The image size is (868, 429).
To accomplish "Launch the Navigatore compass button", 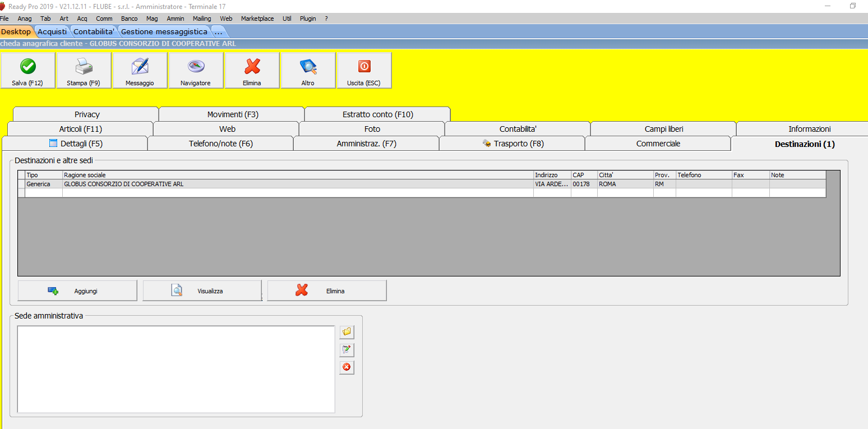I will pos(196,71).
